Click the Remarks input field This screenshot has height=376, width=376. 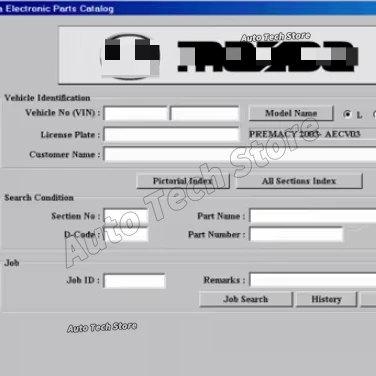coord(313,280)
